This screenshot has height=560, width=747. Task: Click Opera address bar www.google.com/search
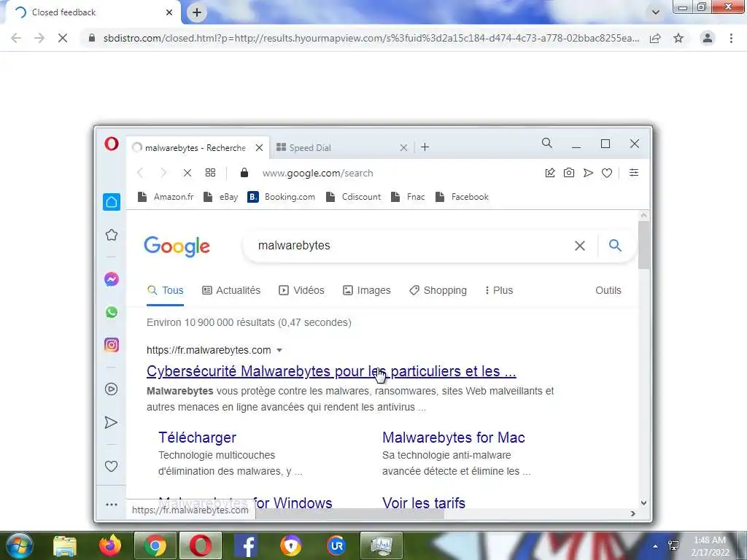317,173
